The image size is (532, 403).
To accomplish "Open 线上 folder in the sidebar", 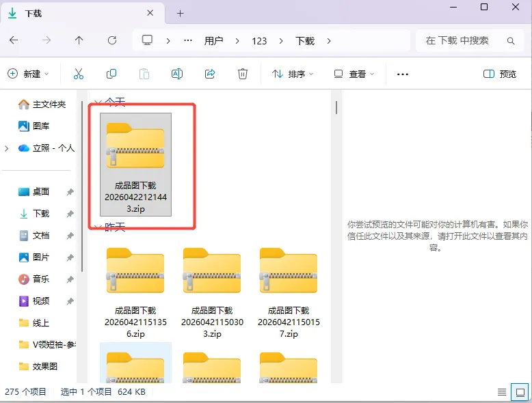I will pos(34,322).
